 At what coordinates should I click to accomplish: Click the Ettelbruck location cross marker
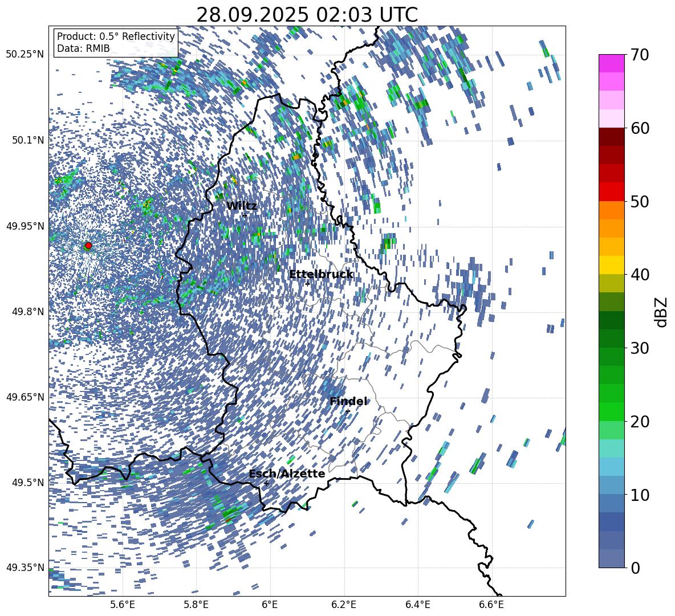click(307, 284)
